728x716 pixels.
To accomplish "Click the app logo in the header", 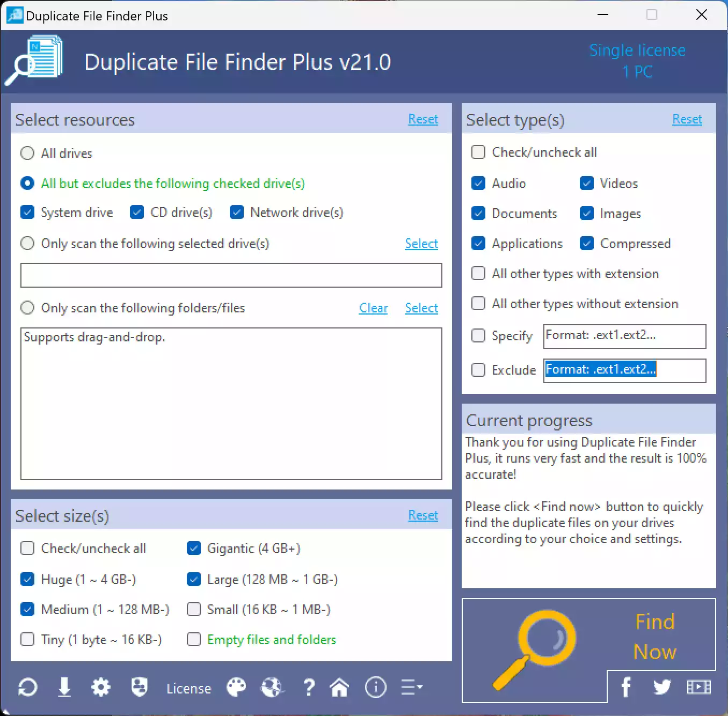I will click(34, 60).
